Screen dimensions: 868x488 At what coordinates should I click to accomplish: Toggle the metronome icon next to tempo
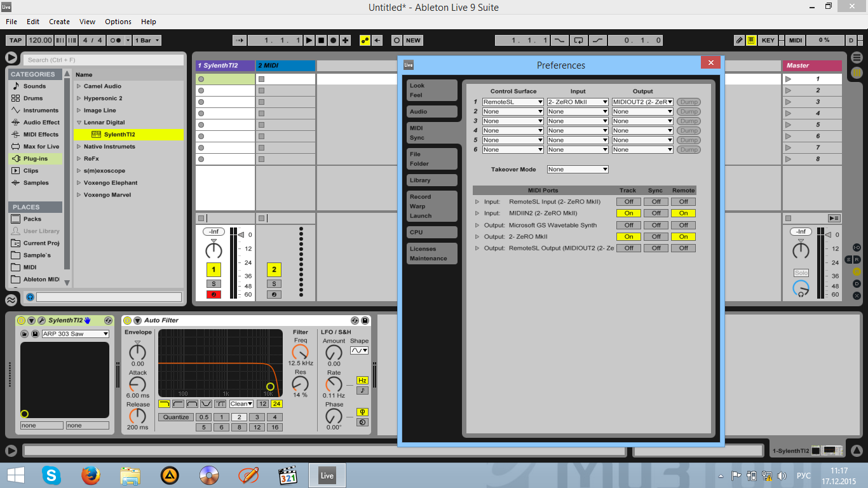(x=115, y=40)
